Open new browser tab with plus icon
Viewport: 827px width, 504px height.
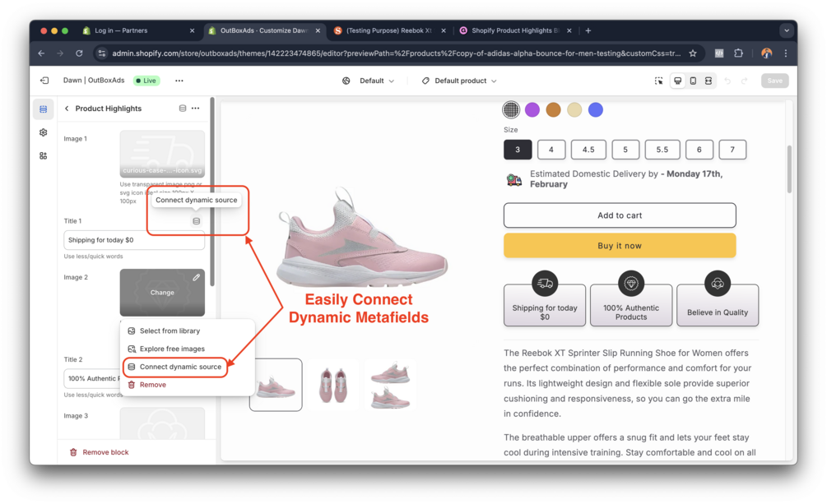pos(588,30)
